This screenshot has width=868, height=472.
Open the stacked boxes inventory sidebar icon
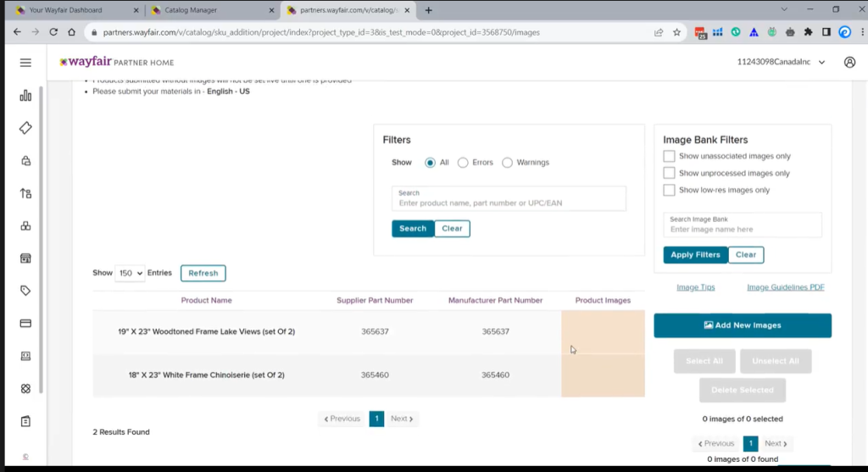25,225
